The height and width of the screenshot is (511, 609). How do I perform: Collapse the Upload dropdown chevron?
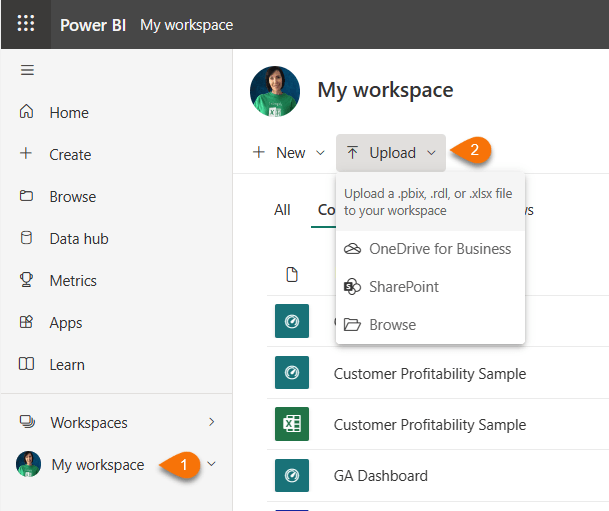pos(432,153)
